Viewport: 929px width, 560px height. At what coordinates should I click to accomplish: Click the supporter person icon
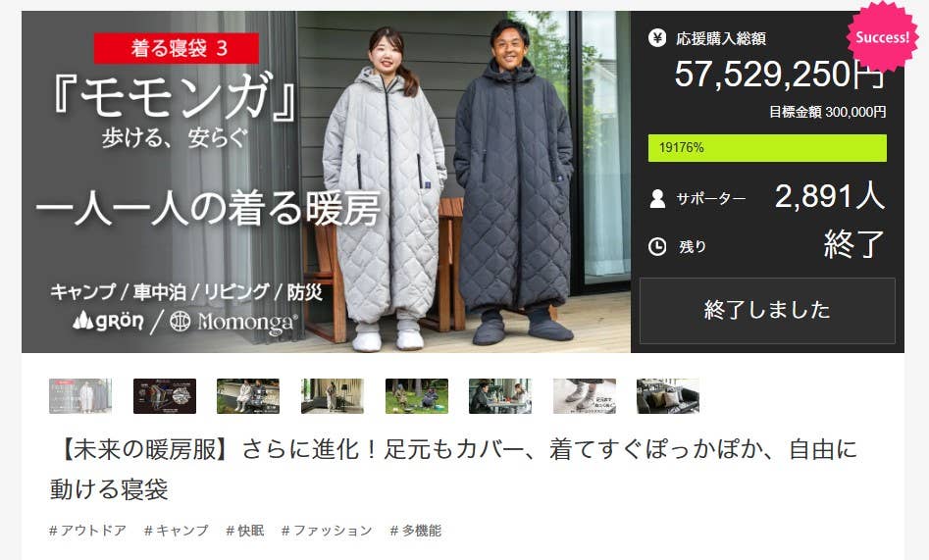pos(657,198)
